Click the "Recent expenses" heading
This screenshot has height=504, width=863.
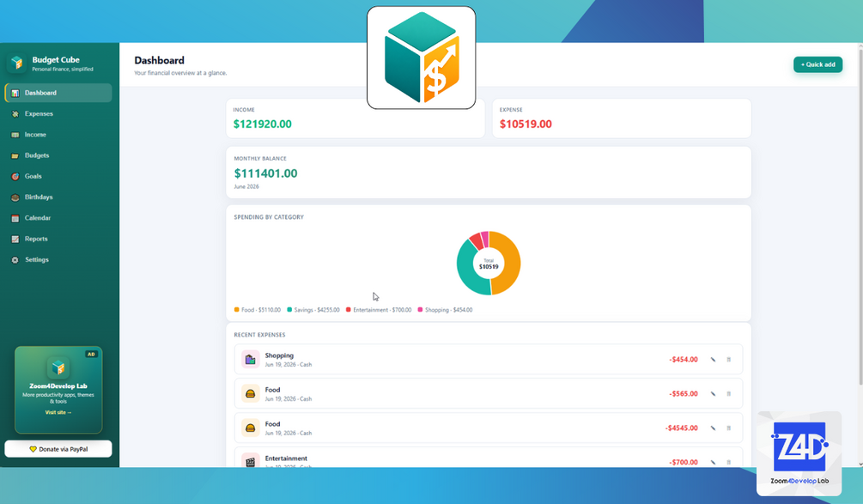(260, 335)
